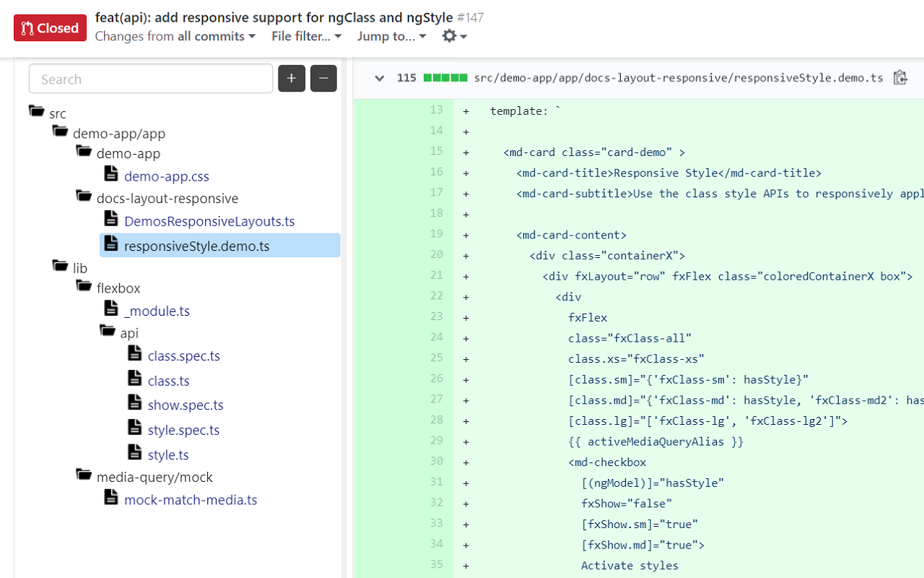The width and height of the screenshot is (924, 578).
Task: Focus the file tree Search field
Action: [151, 79]
